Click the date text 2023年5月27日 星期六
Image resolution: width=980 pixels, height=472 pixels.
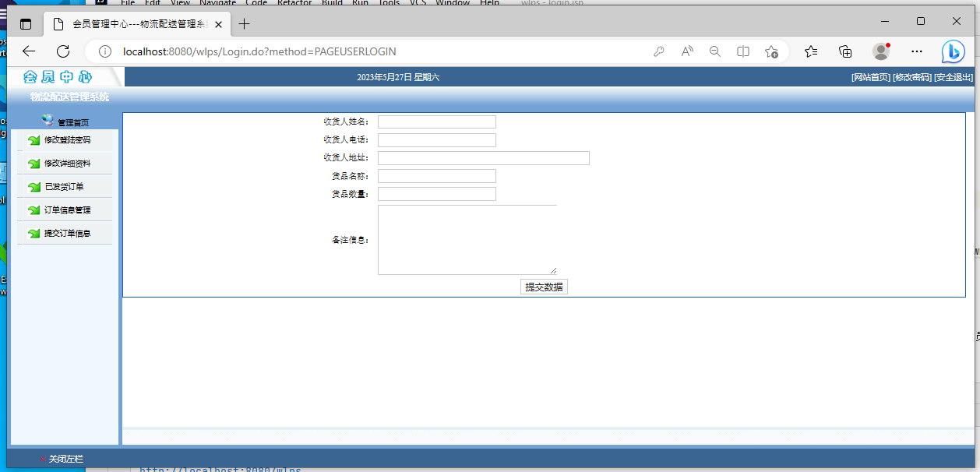pyautogui.click(x=398, y=77)
